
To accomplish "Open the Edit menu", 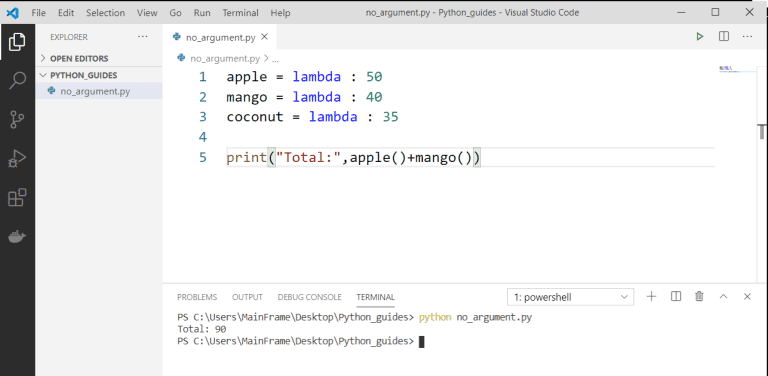I will tap(66, 13).
